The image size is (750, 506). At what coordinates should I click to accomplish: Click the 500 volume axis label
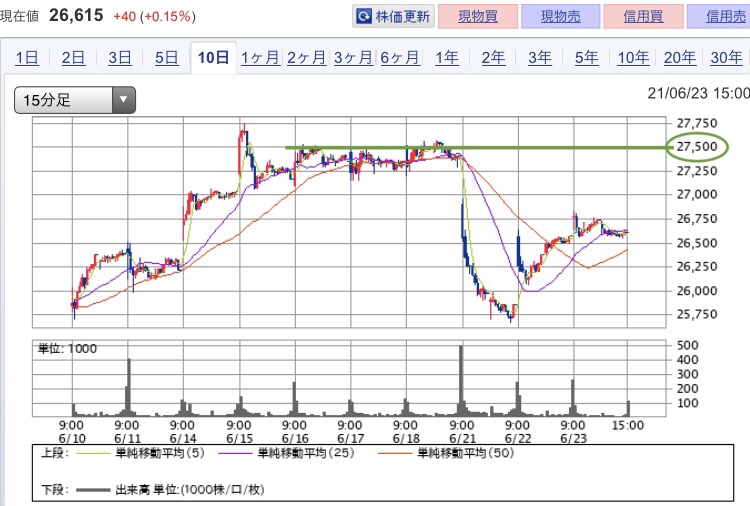(x=687, y=345)
